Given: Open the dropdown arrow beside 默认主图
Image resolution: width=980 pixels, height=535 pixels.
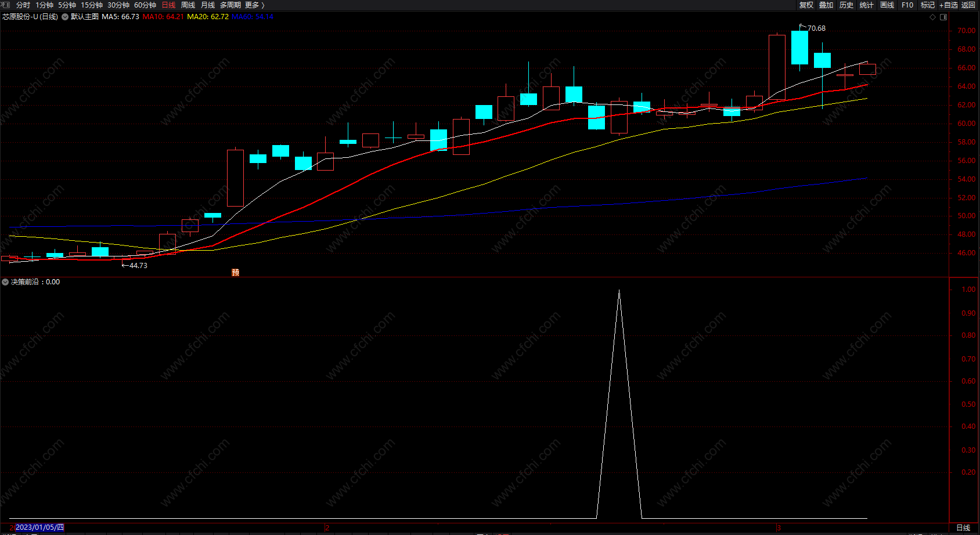Looking at the screenshot, I should (65, 17).
